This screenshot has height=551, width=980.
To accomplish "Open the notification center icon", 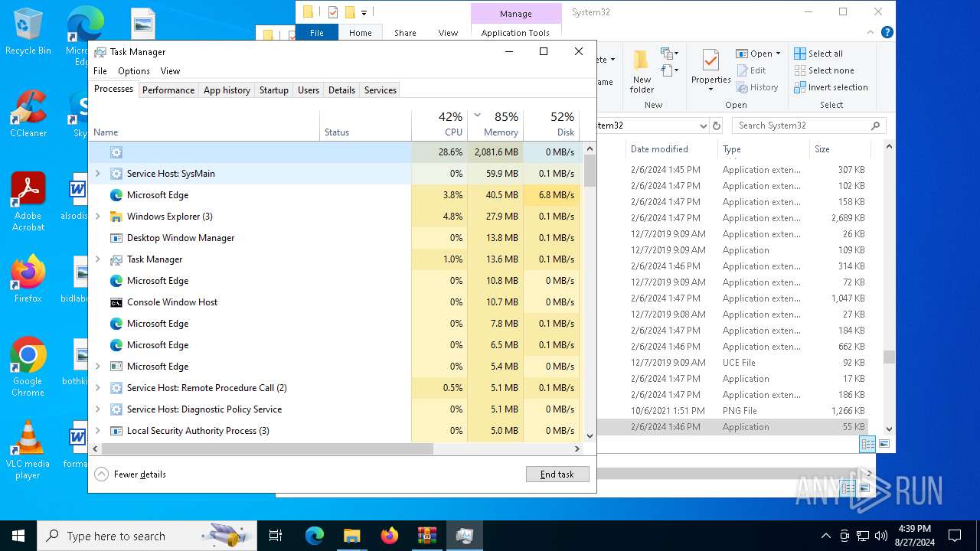I will click(x=955, y=536).
